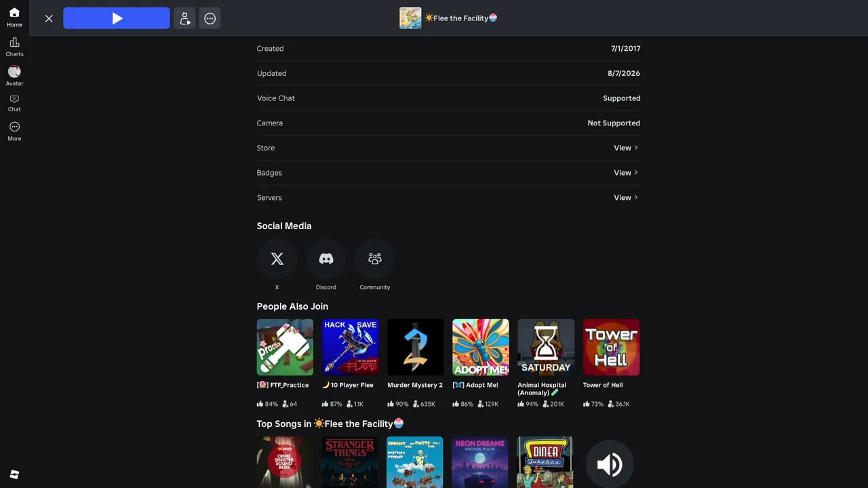
Task: Start Flee the Facility with Play button
Action: click(x=117, y=18)
